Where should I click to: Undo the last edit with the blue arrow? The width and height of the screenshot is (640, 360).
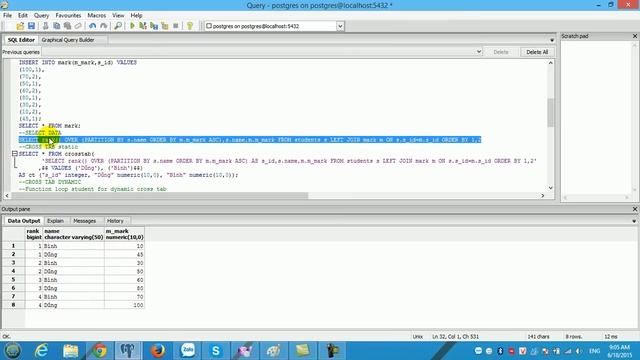[93, 26]
